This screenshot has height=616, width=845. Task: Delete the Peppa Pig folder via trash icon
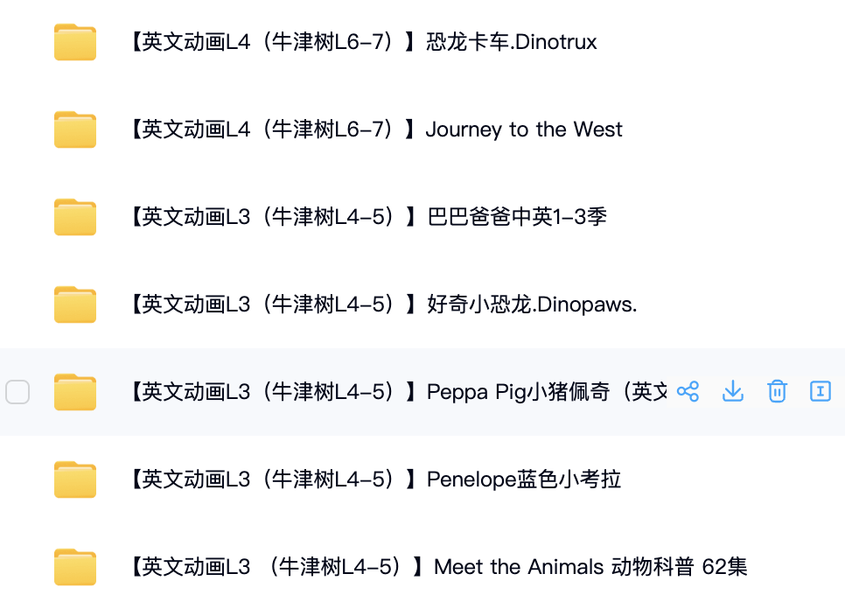pos(777,391)
